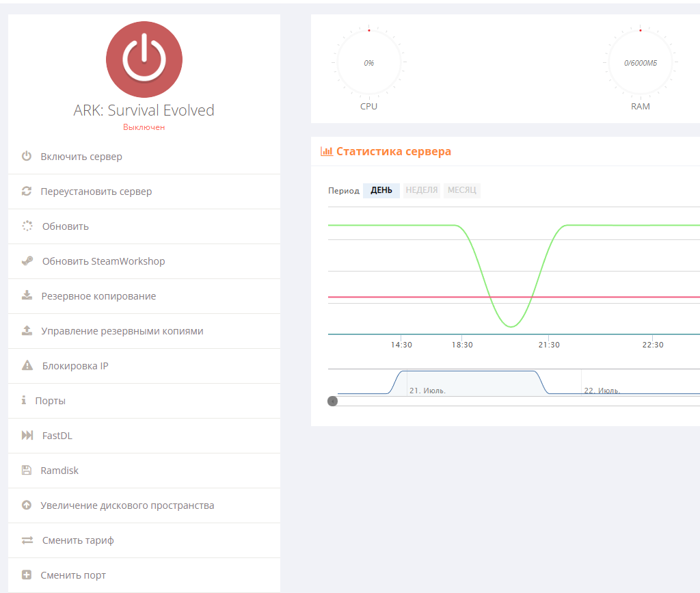Click Увеличение дискового пространства link
This screenshot has width=700, height=593.
[127, 505]
